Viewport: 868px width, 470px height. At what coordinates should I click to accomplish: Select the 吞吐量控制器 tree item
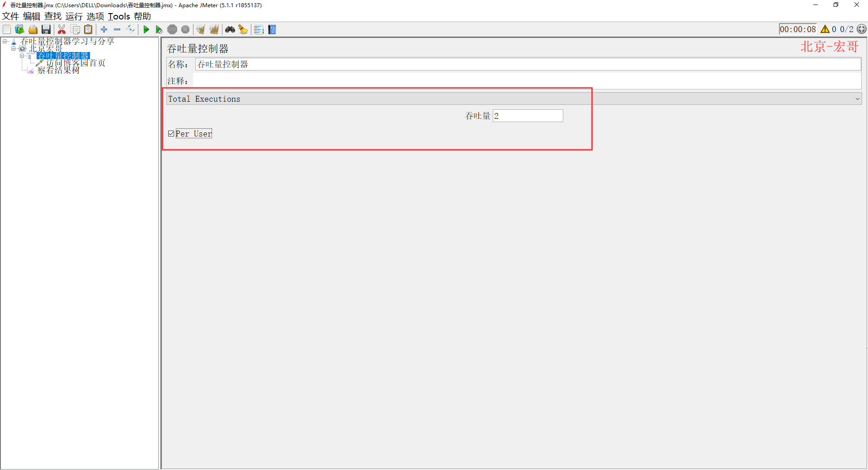tap(63, 56)
